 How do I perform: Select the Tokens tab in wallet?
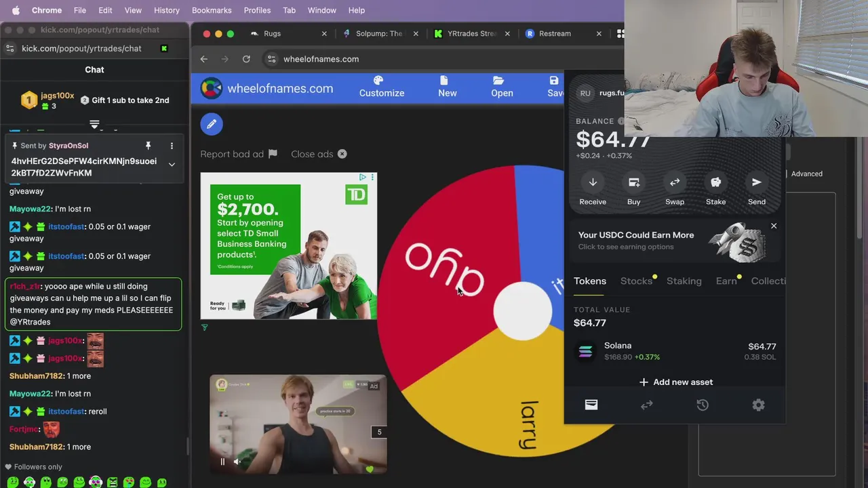(590, 281)
